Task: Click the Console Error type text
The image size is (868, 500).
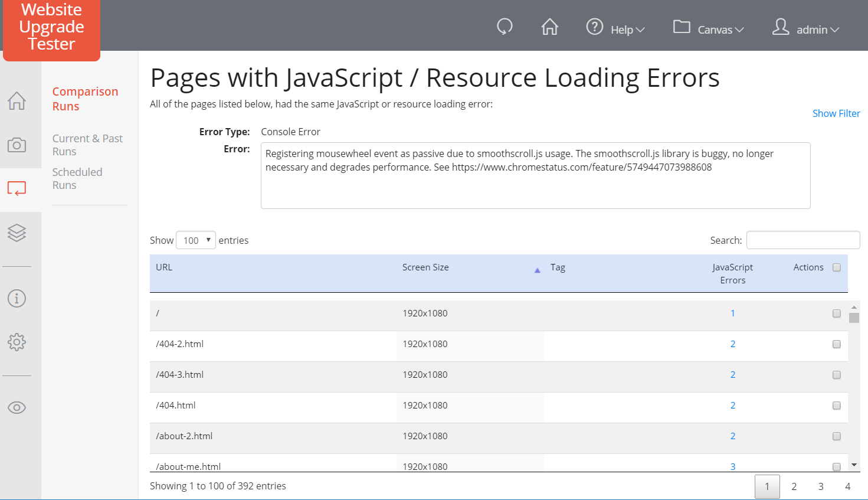Action: [x=290, y=132]
